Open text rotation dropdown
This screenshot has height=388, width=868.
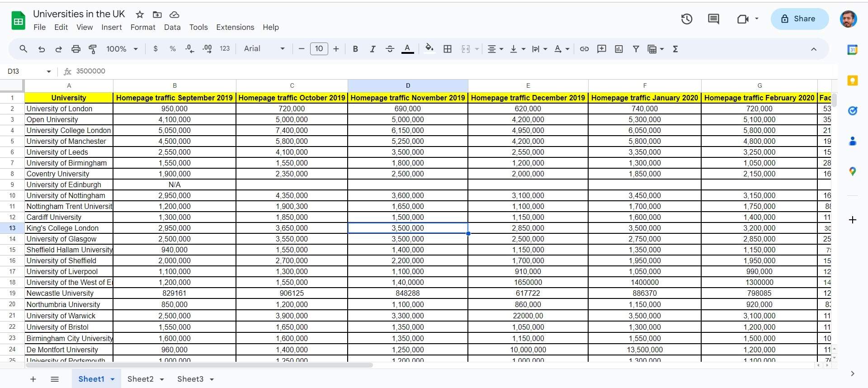pyautogui.click(x=562, y=49)
